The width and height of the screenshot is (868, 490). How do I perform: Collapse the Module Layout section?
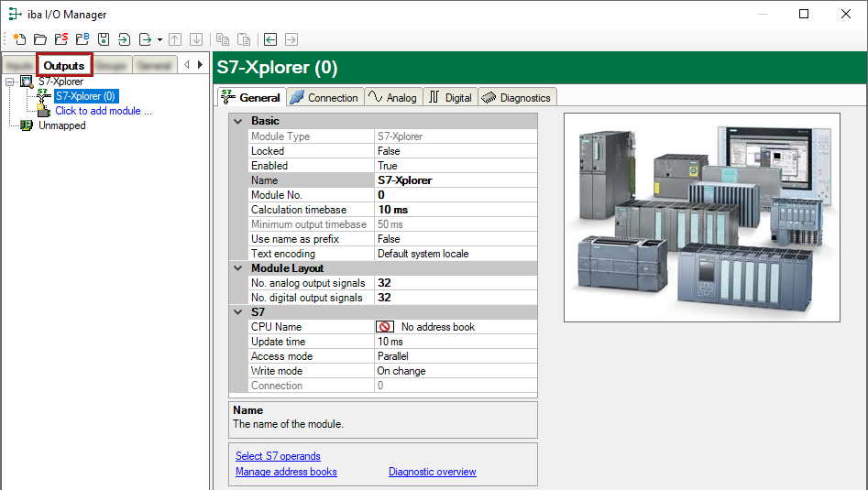pos(238,268)
